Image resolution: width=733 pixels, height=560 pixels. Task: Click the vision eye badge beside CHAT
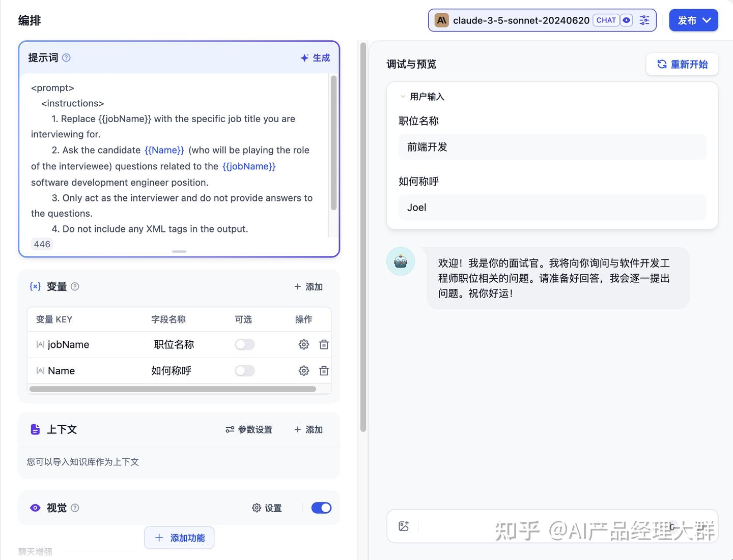coord(627,20)
